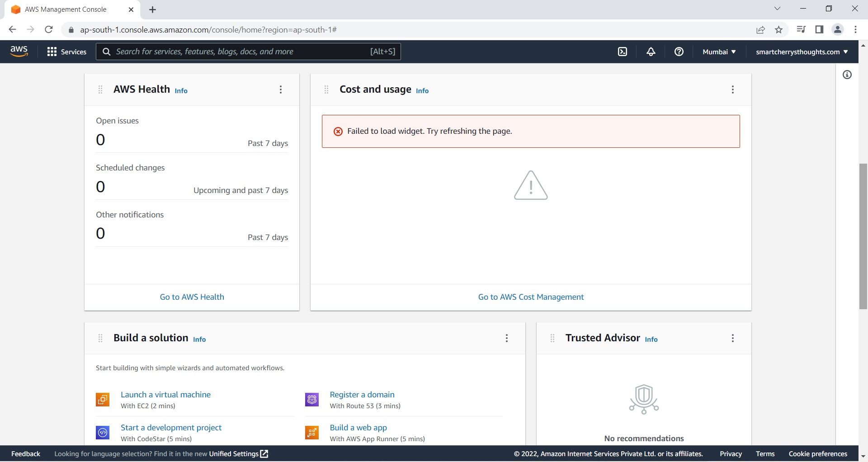Open the Trusted Advisor widget menu
Screen dimensions: 868x462
732,338
